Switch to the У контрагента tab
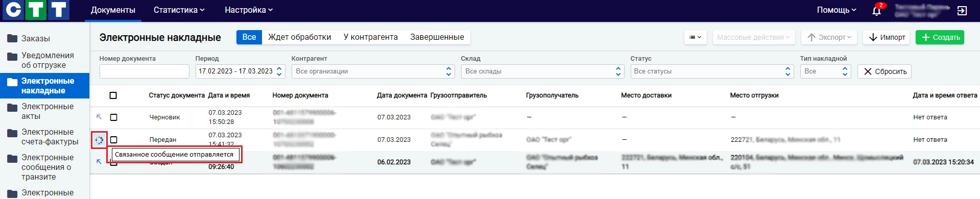The image size is (980, 199). pos(371,37)
